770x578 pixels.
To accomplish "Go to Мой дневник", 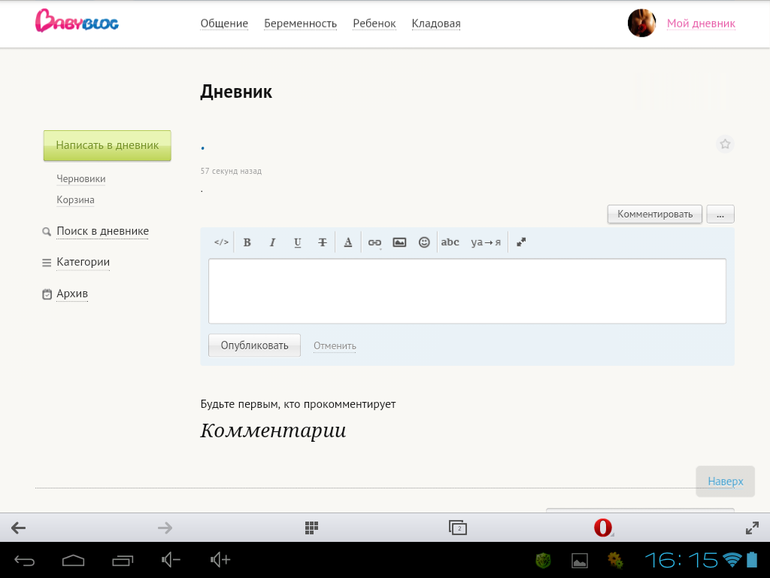I will coord(701,24).
